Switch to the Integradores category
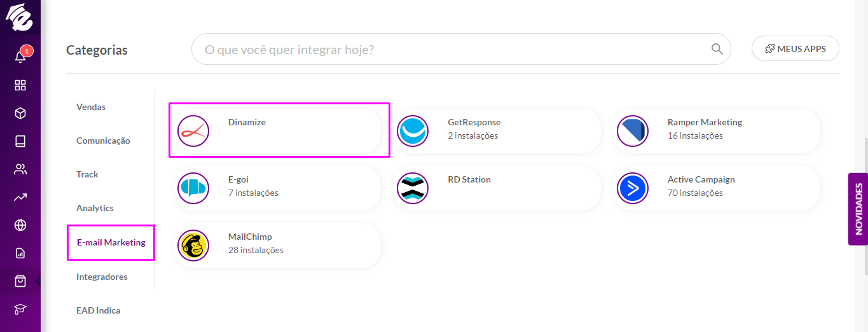The height and width of the screenshot is (332, 868). point(102,277)
